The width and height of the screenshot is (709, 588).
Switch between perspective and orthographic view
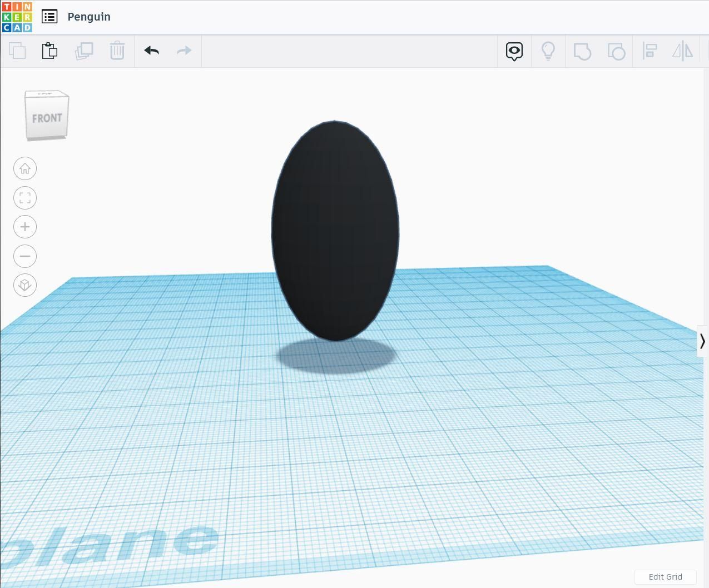[x=24, y=285]
